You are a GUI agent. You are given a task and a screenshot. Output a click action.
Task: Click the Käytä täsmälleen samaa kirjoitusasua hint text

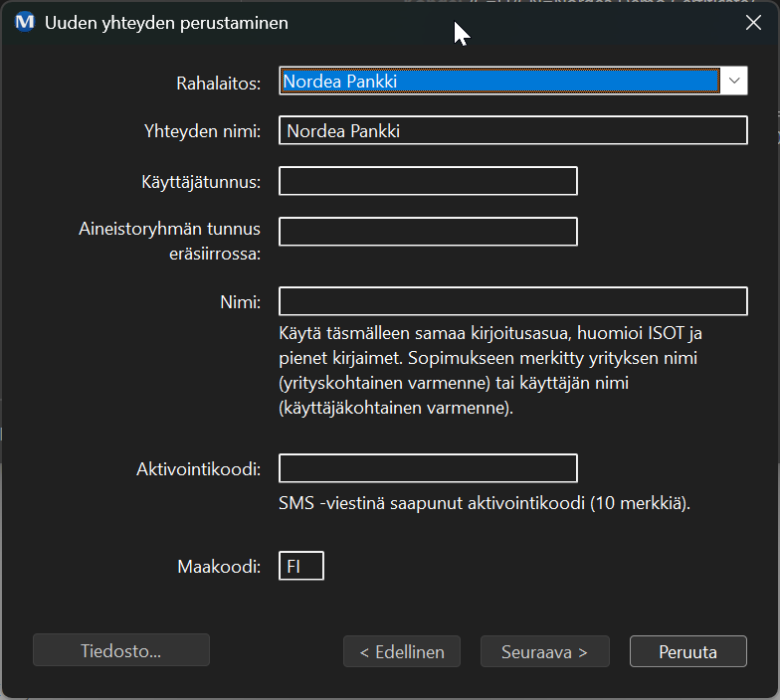coord(490,370)
